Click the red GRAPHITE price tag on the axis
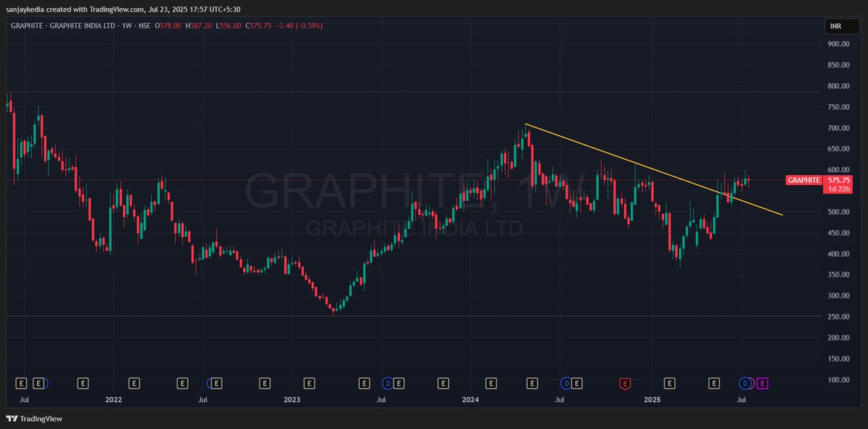This screenshot has height=429, width=868. coord(804,180)
